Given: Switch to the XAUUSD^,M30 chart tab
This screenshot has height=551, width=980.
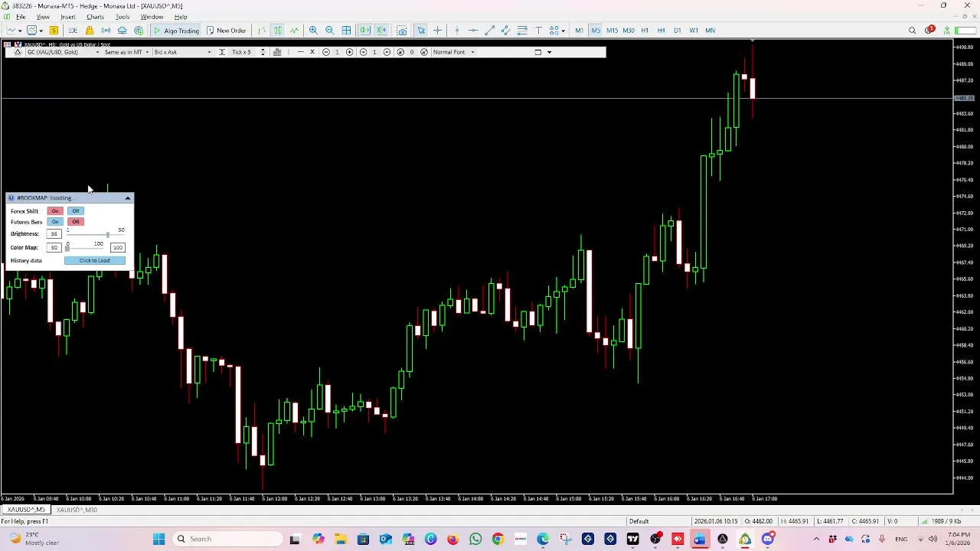Looking at the screenshot, I should [77, 510].
